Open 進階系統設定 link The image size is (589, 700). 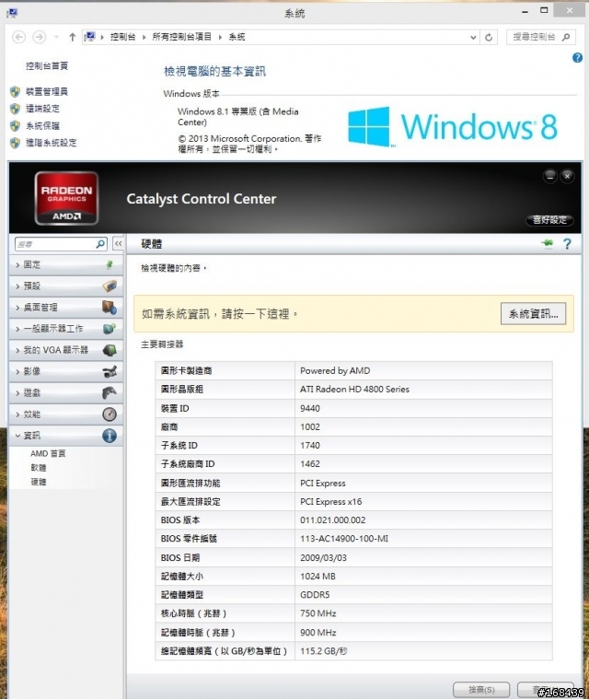[51, 143]
